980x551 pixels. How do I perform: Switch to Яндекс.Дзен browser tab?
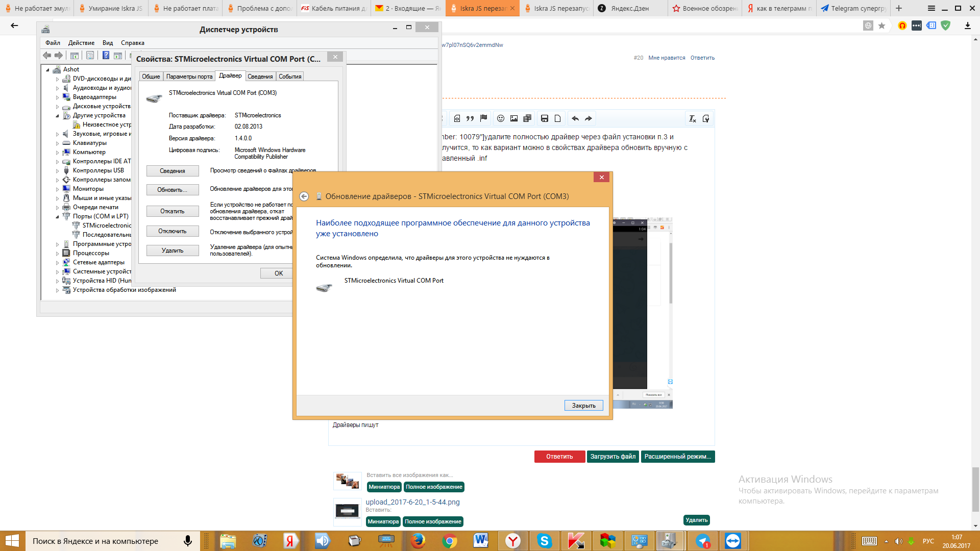630,8
